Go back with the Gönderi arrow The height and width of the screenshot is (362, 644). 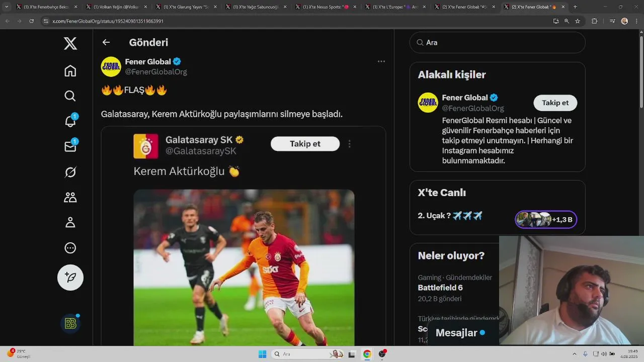106,43
